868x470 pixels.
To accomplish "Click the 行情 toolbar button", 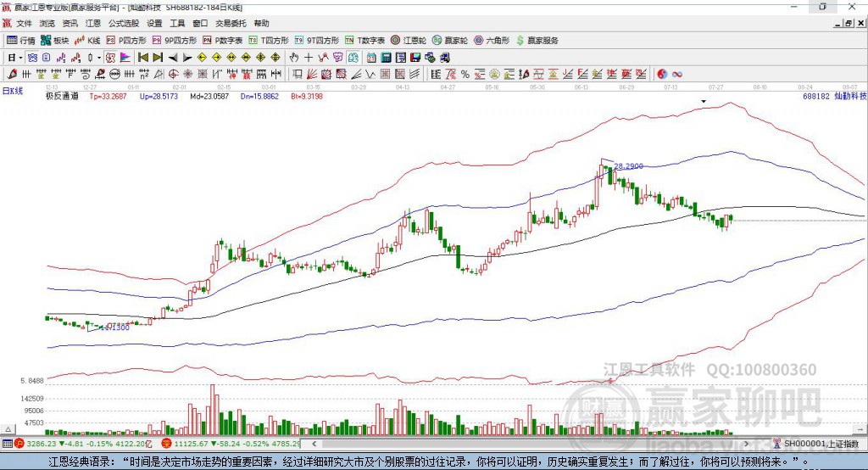I will [21, 41].
